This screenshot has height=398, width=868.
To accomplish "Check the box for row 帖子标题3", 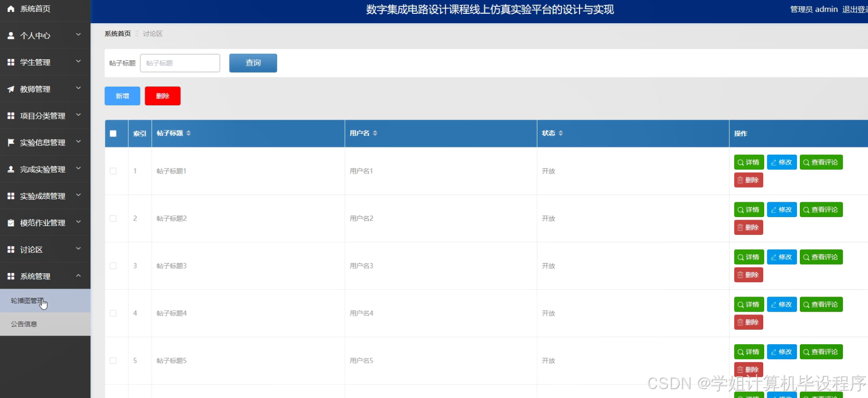I will click(x=113, y=266).
